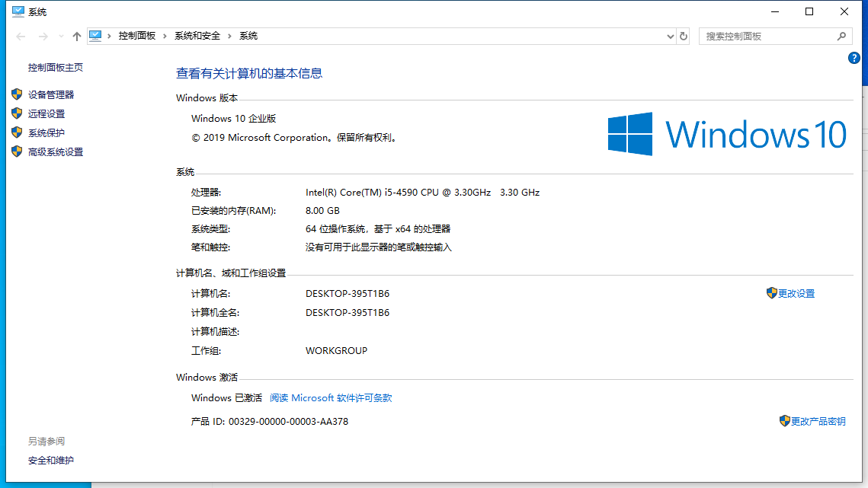868x488 pixels.
Task: Refresh the system page
Action: [x=684, y=37]
